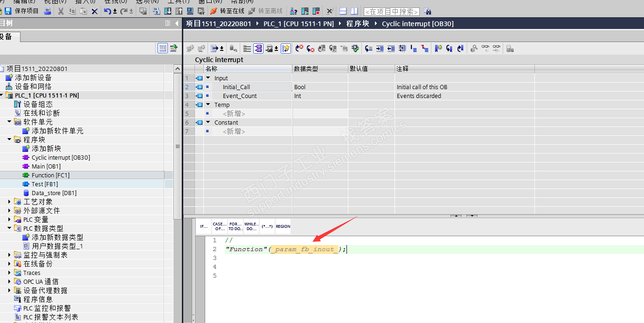Collapse the 程序块 folder
This screenshot has height=323, width=644.
coord(9,140)
